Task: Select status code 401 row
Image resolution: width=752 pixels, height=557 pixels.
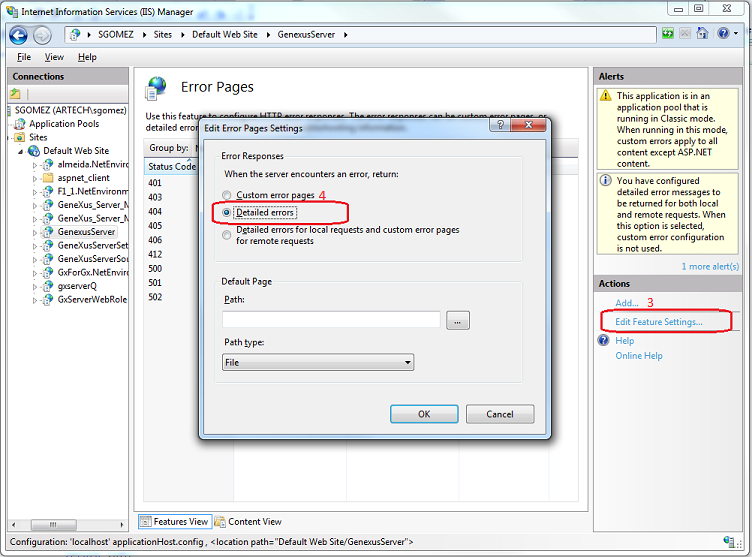Action: point(155,183)
